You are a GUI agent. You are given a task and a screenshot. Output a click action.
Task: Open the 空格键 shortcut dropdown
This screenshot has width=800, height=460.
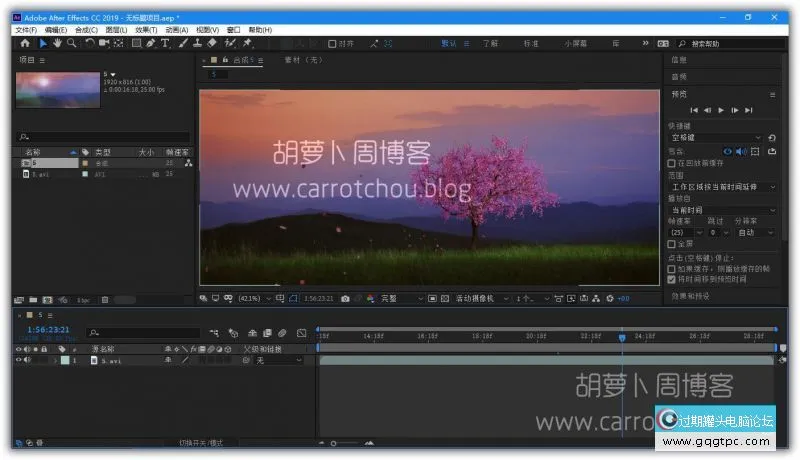click(715, 138)
